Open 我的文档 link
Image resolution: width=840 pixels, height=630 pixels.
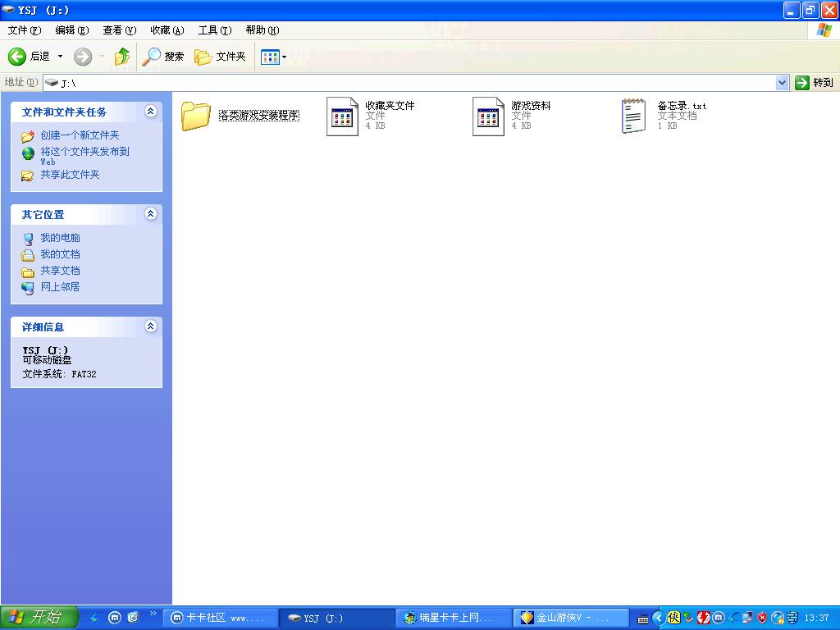pos(61,254)
